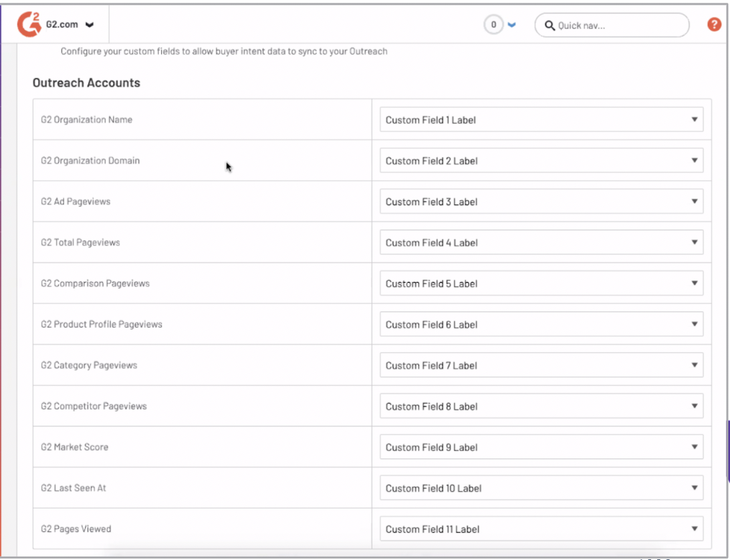Click the magnifier icon in Quick nav

(x=550, y=26)
